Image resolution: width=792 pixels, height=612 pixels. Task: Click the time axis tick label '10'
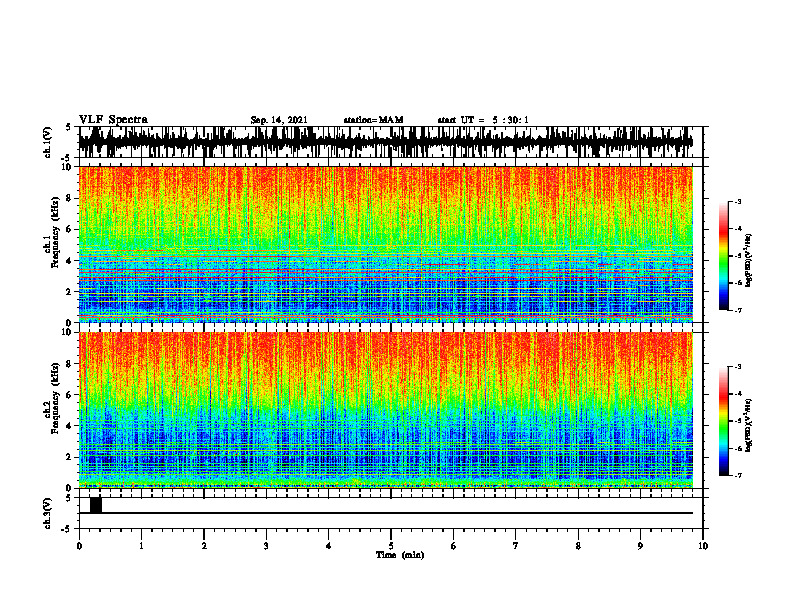[x=703, y=546]
